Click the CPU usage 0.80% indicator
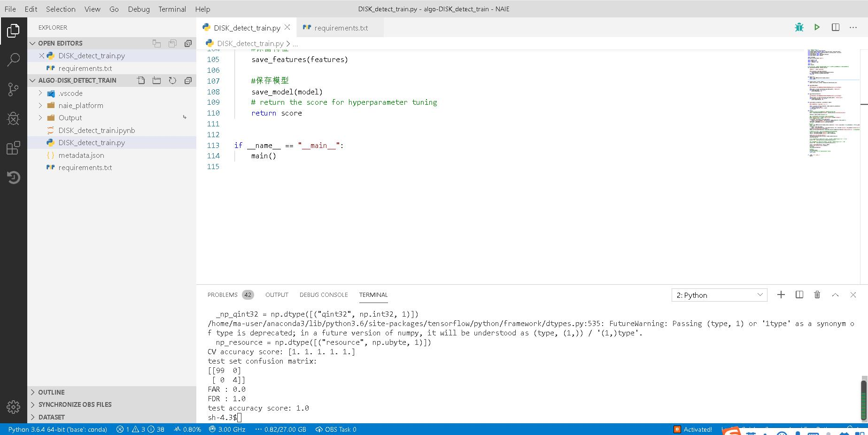Image resolution: width=868 pixels, height=435 pixels. click(x=187, y=429)
